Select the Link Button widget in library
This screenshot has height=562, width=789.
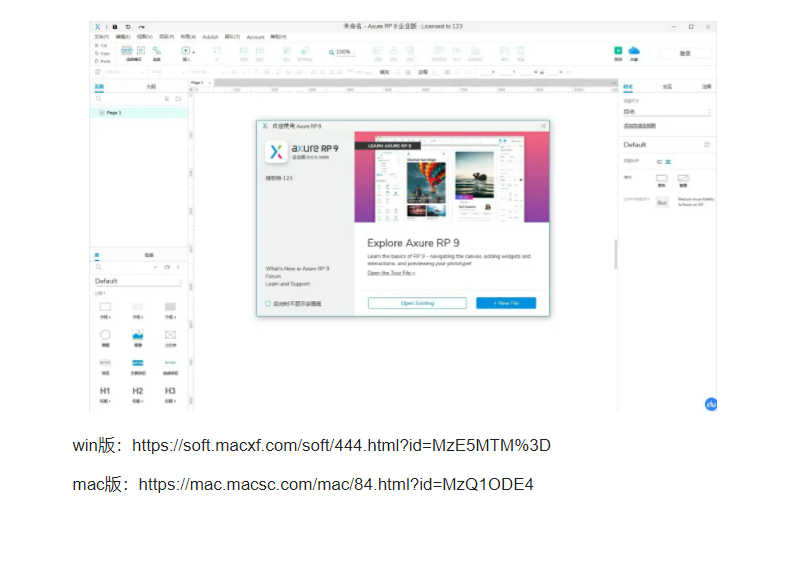pos(171,366)
